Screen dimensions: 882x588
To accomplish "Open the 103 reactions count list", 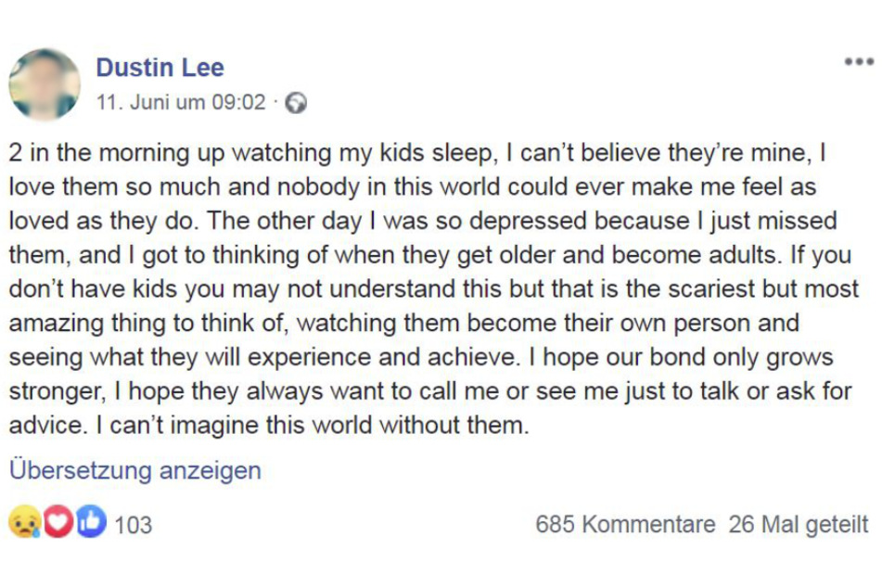I will tap(134, 525).
